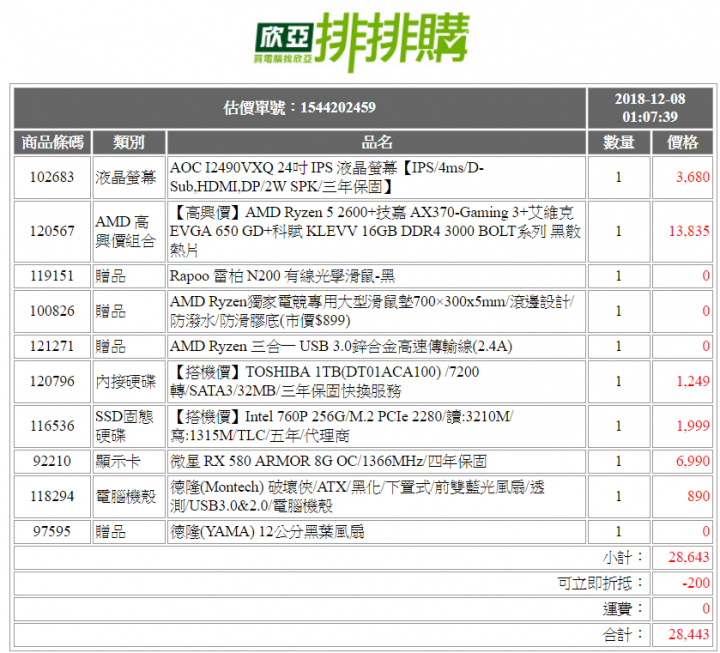Click the AMD 高興價組合 category cell

(129, 231)
